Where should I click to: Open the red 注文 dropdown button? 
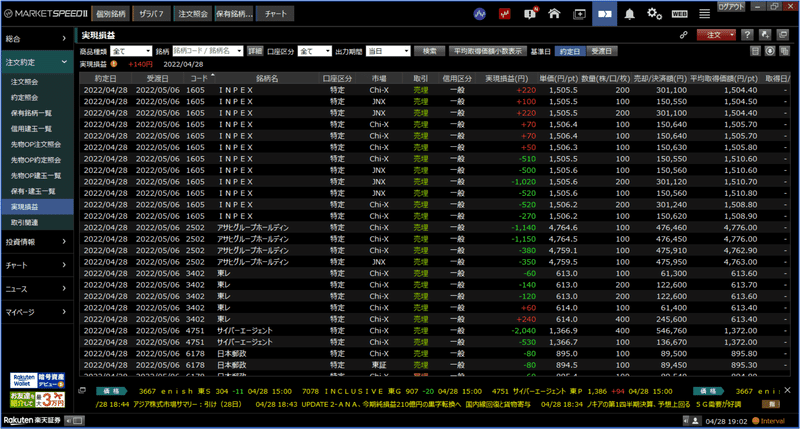tap(716, 35)
